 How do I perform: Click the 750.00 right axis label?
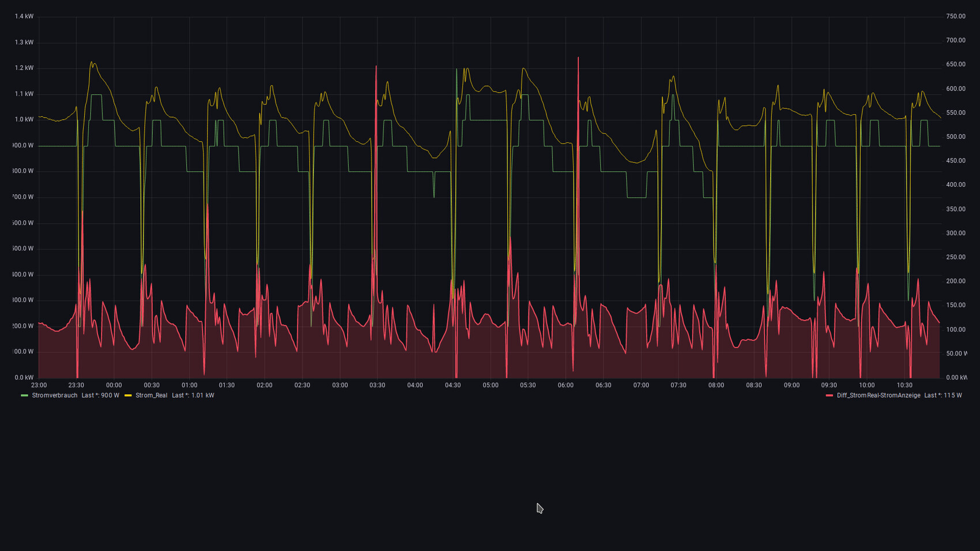tap(955, 17)
